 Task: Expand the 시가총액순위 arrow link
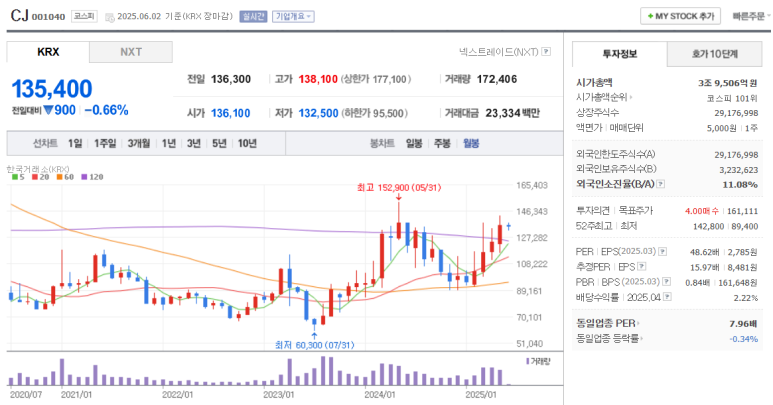(x=604, y=98)
